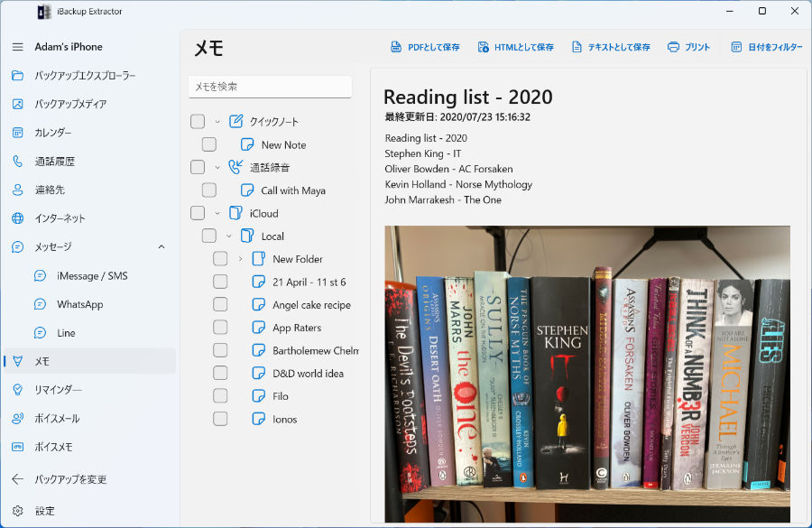
Task: Click the Reminders icon in sidebar
Action: (x=18, y=390)
